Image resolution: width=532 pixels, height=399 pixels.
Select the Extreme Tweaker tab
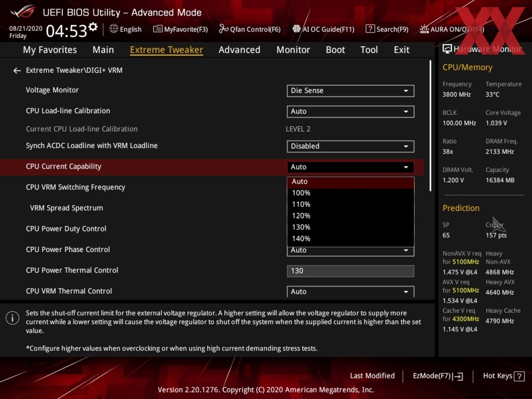tap(166, 50)
